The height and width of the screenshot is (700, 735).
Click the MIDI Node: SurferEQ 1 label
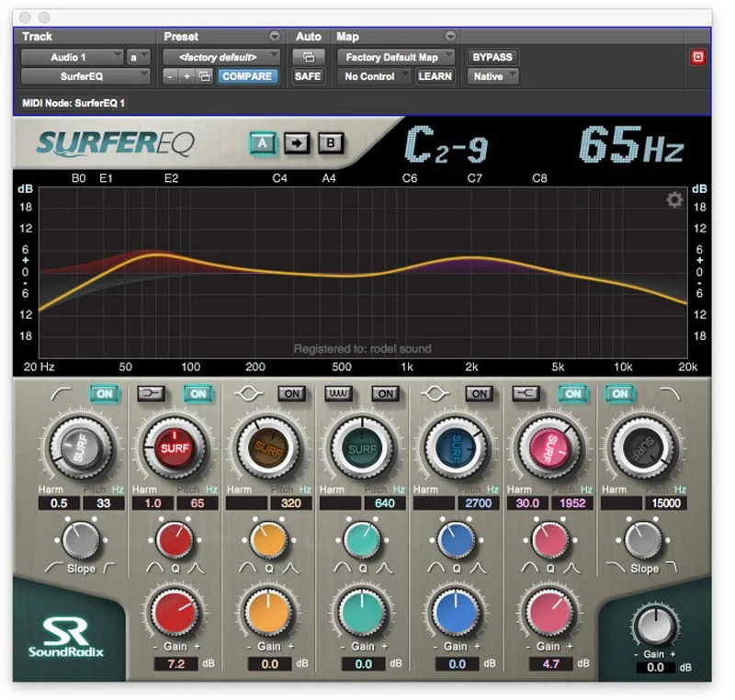73,103
